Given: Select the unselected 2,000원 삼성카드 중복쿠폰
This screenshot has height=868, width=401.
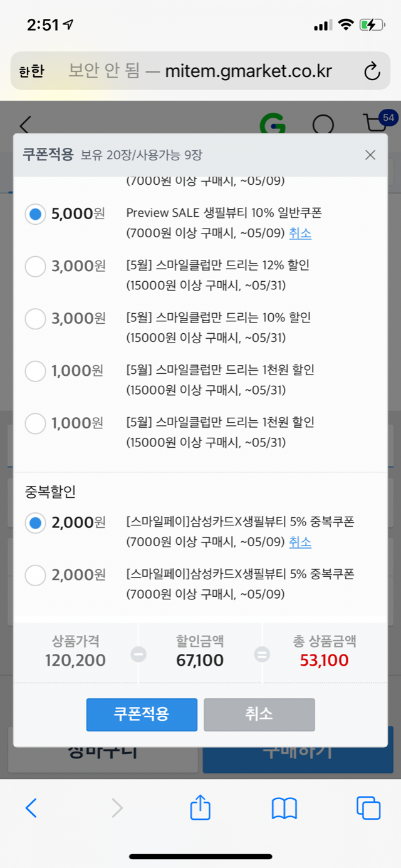Looking at the screenshot, I should point(35,574).
